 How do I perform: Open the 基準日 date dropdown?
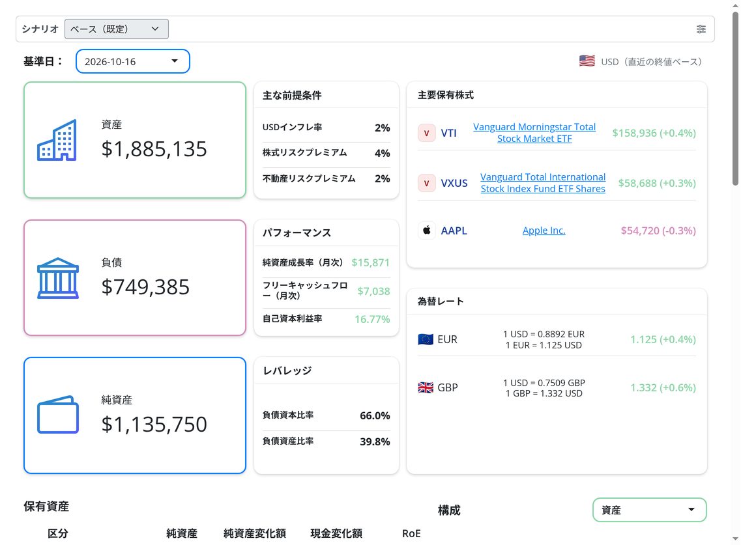coord(132,61)
